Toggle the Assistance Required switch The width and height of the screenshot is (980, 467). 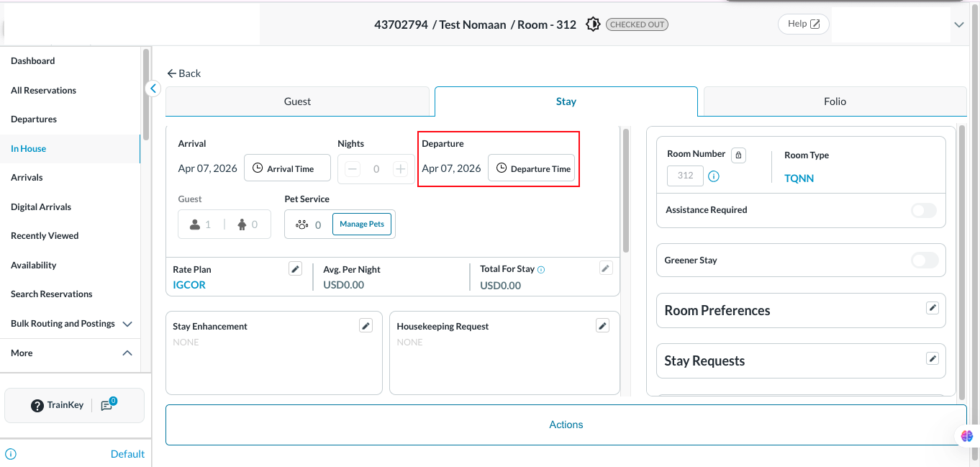tap(924, 210)
